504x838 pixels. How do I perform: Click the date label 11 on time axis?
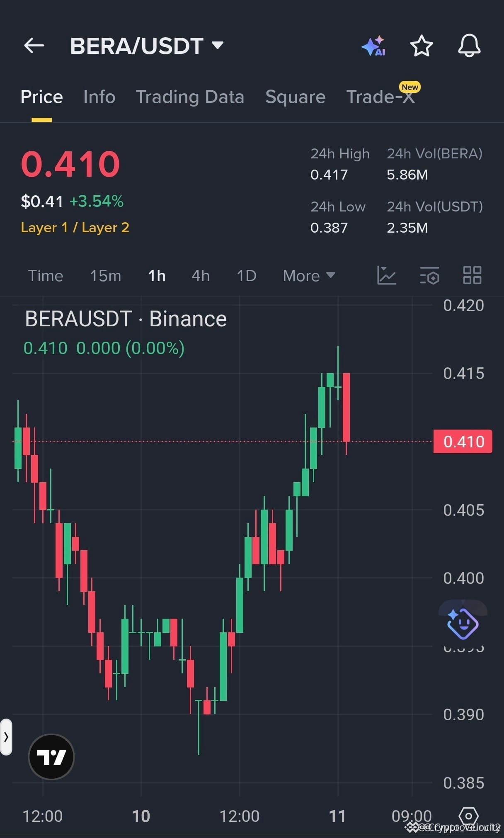pyautogui.click(x=337, y=816)
